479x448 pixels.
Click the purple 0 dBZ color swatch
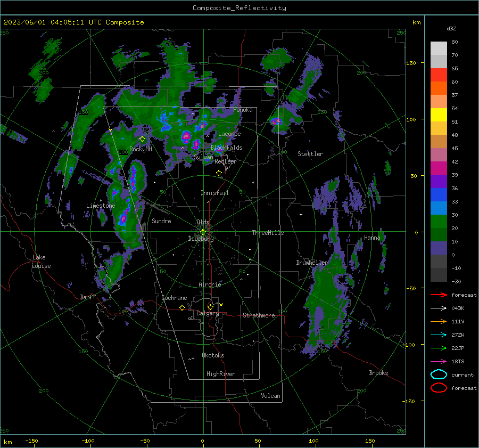pos(439,248)
